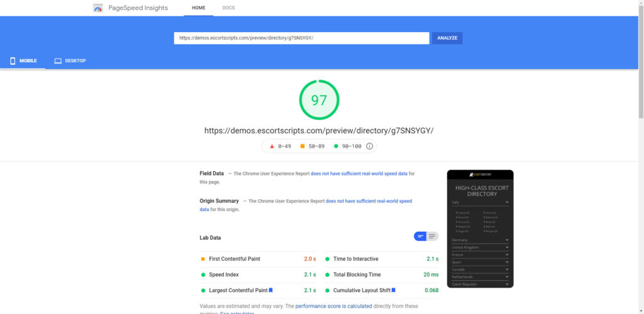This screenshot has width=644, height=314.
Task: Click the 'Field Data' heading
Action: click(x=211, y=173)
